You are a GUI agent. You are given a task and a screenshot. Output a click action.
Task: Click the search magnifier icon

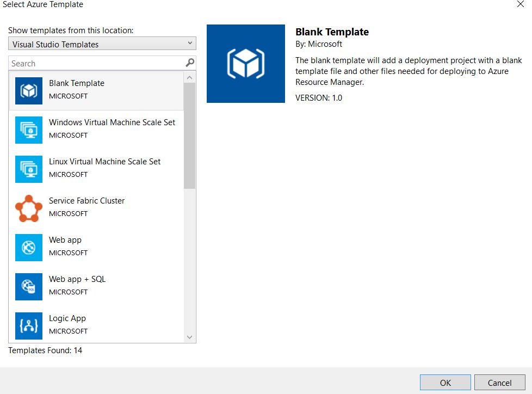point(190,63)
